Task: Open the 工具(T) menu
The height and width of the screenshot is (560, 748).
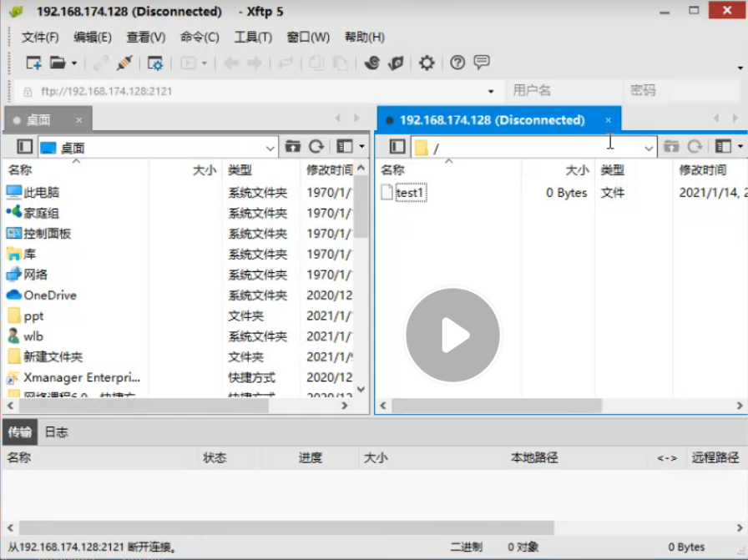Action: [253, 38]
